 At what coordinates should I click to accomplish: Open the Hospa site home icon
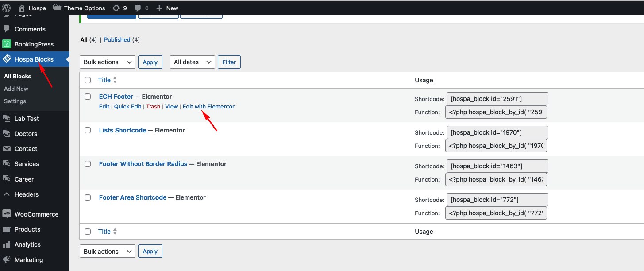pos(22,8)
